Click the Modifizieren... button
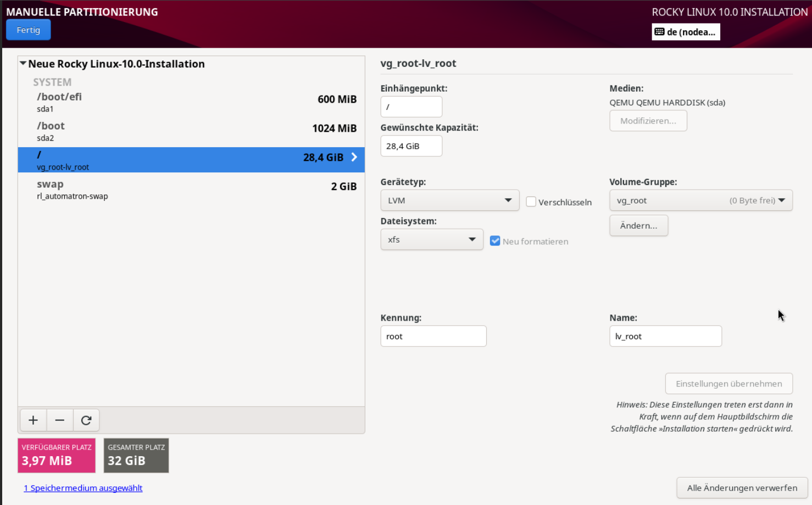Image resolution: width=812 pixels, height=505 pixels. (x=648, y=121)
